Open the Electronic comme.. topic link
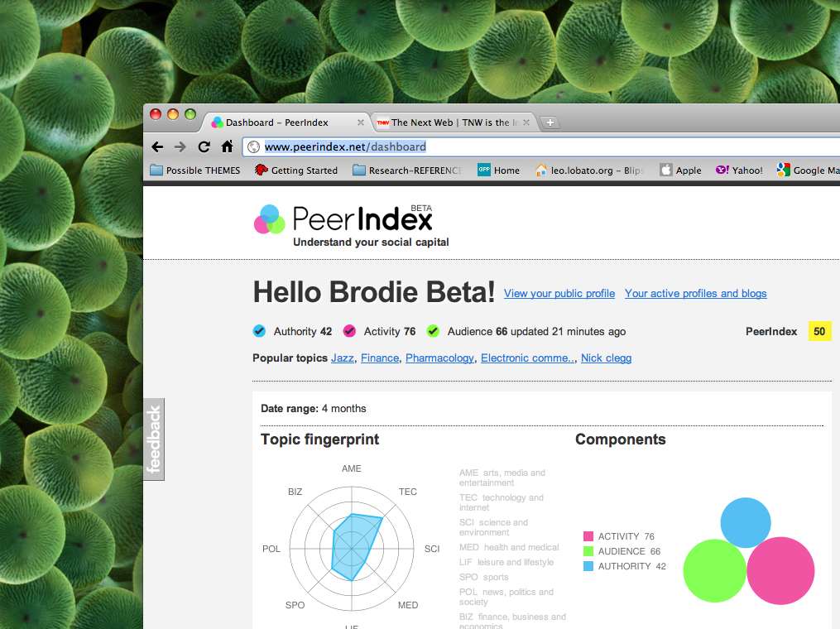Viewport: 840px width, 629px height. coord(527,358)
